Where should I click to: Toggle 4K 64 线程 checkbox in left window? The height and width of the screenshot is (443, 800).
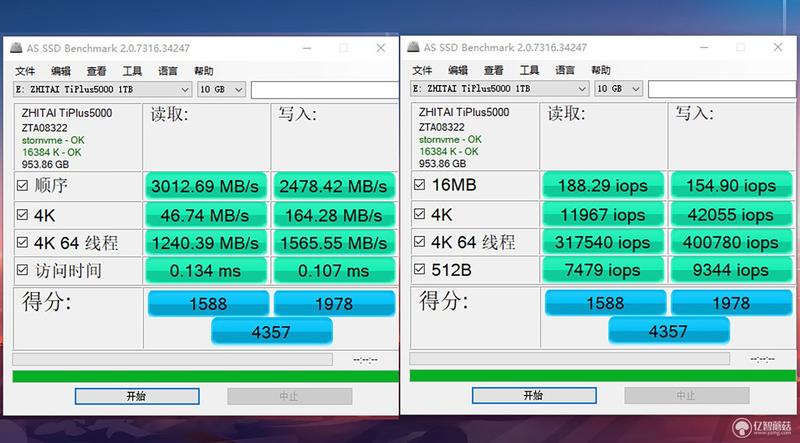(x=22, y=242)
